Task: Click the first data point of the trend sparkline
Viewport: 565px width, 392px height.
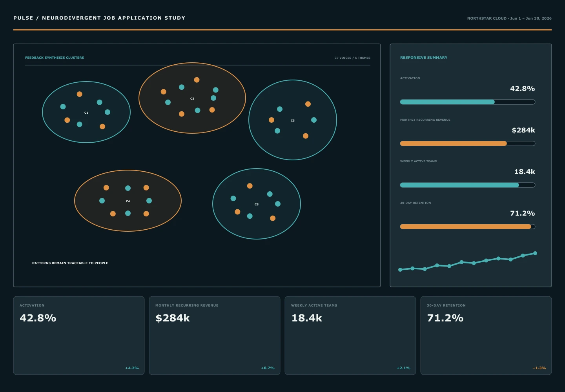Action: [x=400, y=270]
